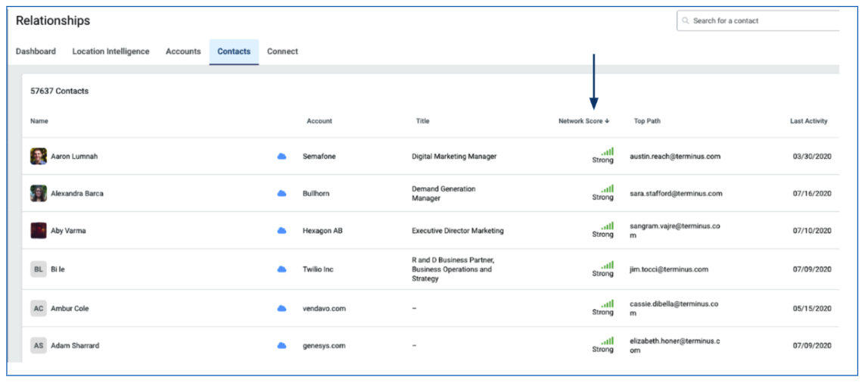Click the cloud icon in Hexagon AB row
This screenshot has height=383, width=868.
coord(282,231)
